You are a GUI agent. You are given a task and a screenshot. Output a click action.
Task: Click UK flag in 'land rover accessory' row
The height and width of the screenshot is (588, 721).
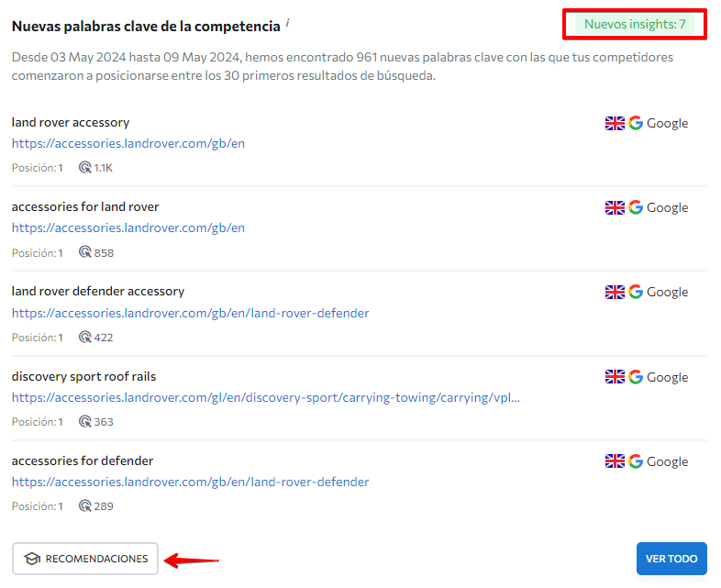[615, 123]
